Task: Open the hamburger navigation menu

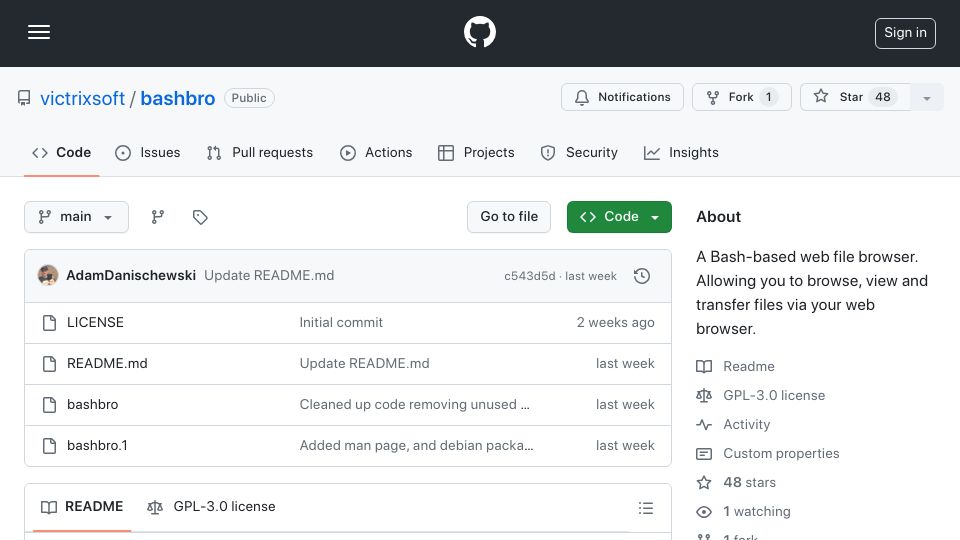Action: pos(39,32)
